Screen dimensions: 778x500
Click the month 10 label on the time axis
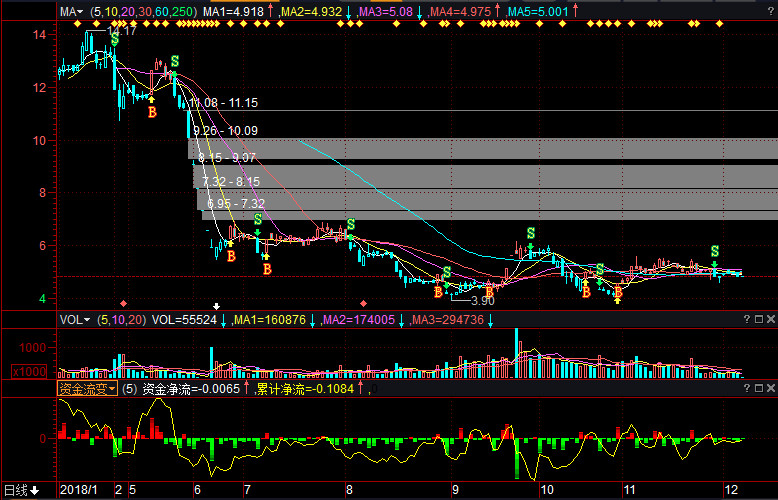point(546,490)
